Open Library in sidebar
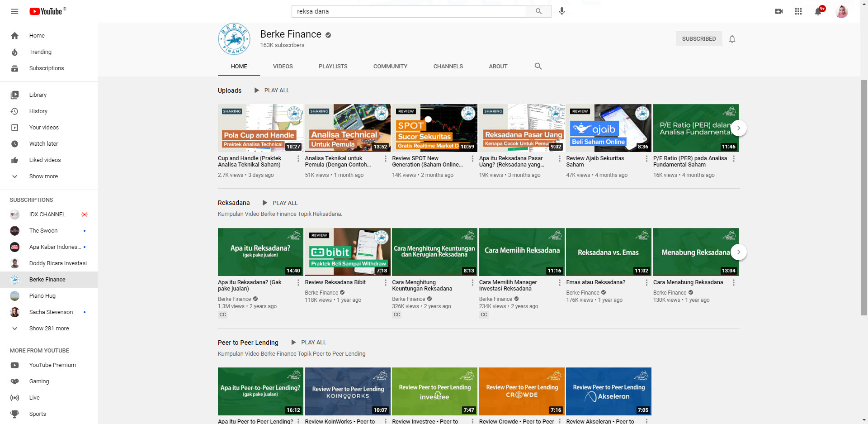Screen dimensions: 868x424 (49, 95)
